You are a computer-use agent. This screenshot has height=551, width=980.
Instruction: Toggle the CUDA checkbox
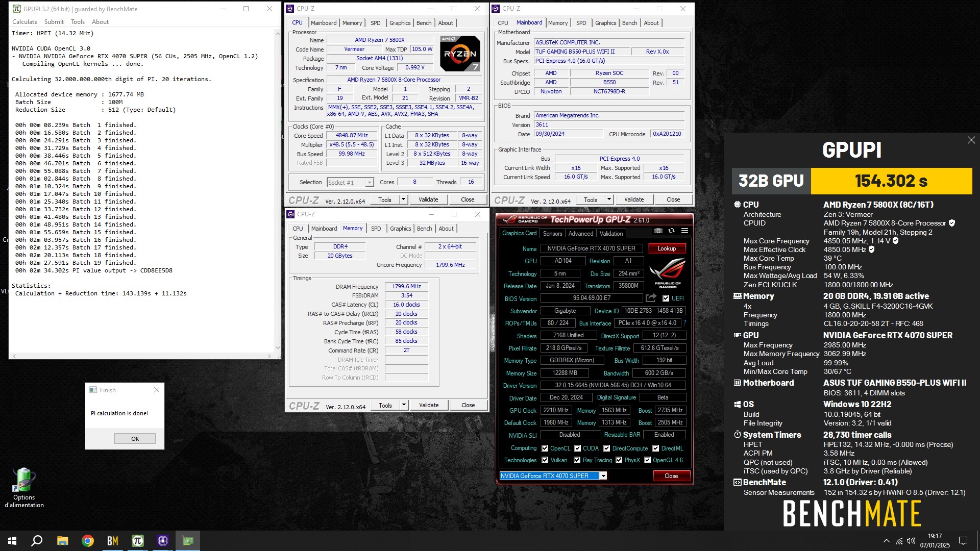pyautogui.click(x=577, y=448)
